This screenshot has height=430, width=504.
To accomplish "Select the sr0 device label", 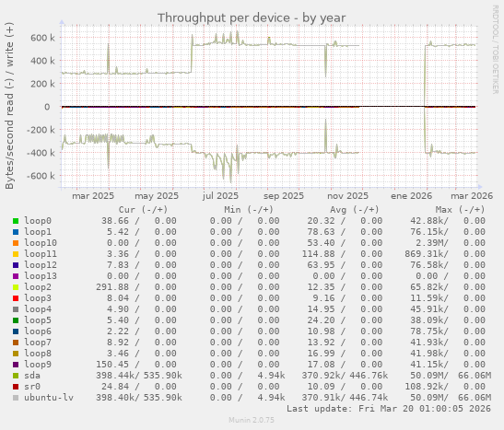I will (32, 387).
